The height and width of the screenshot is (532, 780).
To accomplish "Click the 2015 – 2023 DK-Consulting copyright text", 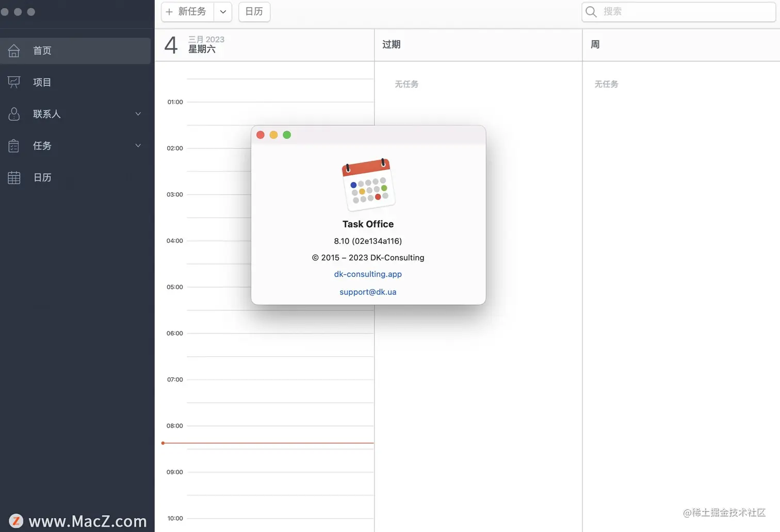I will pos(368,258).
